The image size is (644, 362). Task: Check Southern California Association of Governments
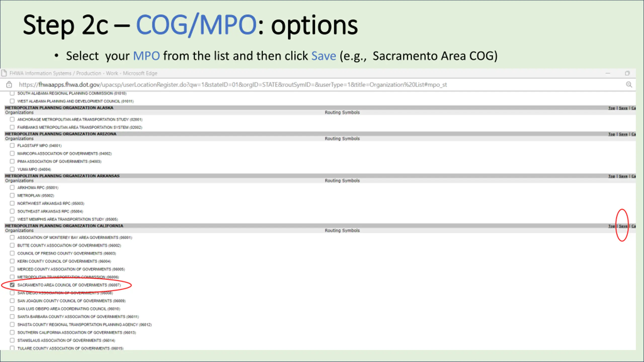tap(12, 332)
